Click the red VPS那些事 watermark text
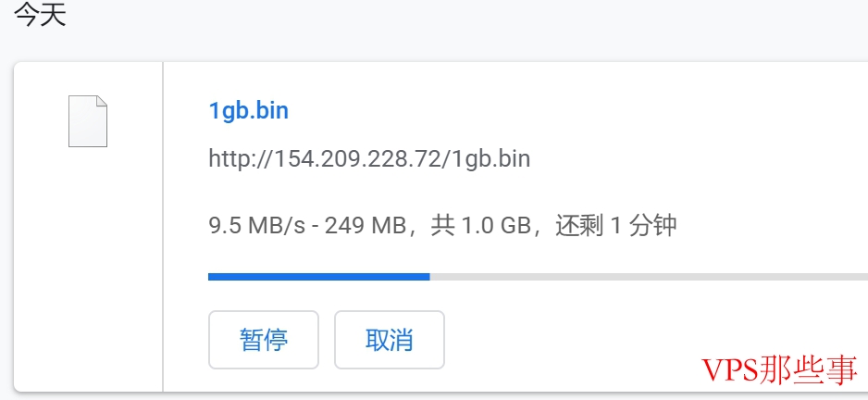 (x=779, y=370)
